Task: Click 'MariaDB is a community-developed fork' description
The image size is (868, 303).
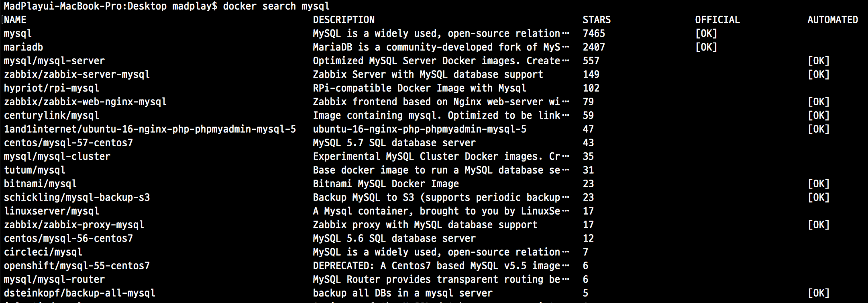Action: 441,47
